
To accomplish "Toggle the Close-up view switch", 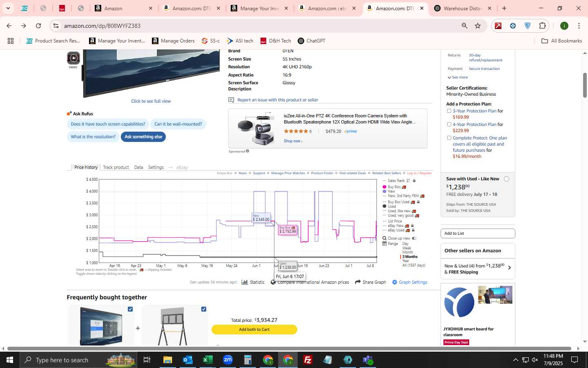I will pos(414,238).
